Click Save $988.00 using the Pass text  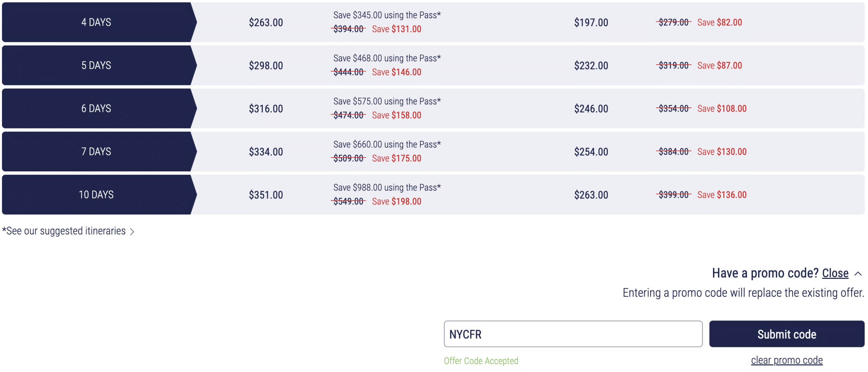coord(387,187)
